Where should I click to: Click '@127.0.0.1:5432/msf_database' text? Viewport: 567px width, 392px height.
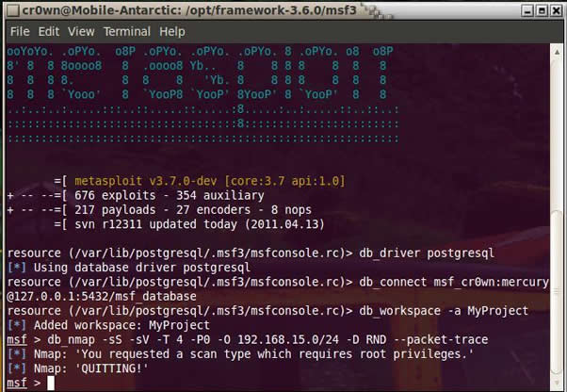(x=102, y=297)
